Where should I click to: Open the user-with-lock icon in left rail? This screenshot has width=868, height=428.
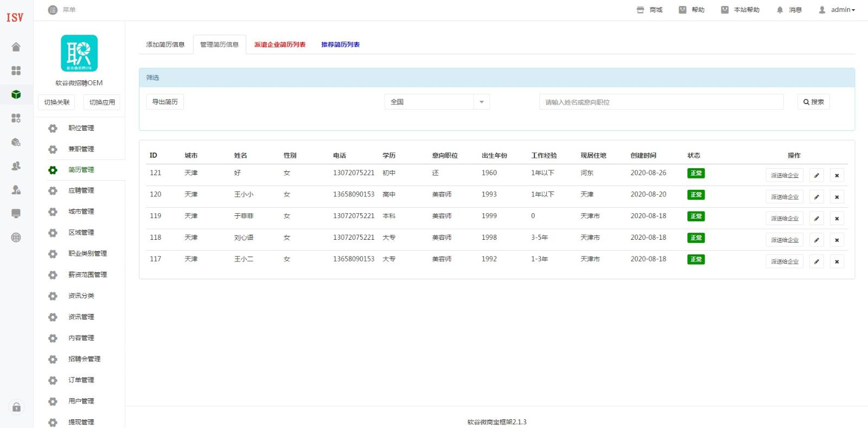16,190
